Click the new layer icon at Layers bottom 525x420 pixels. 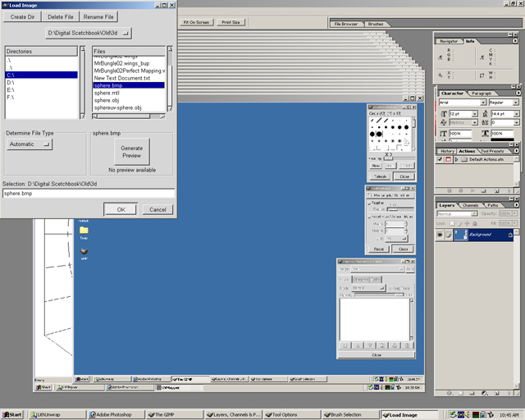(x=496, y=393)
